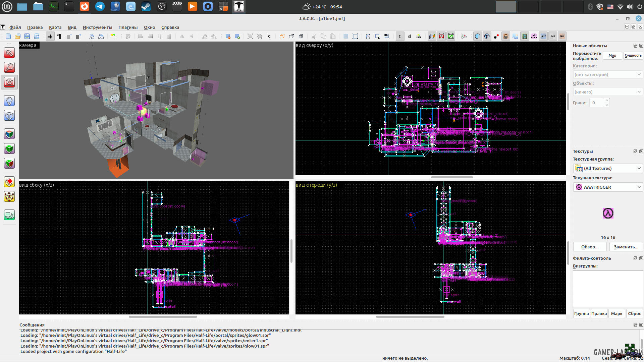
Task: Open the Текстурная группа dropdown
Action: 608,168
